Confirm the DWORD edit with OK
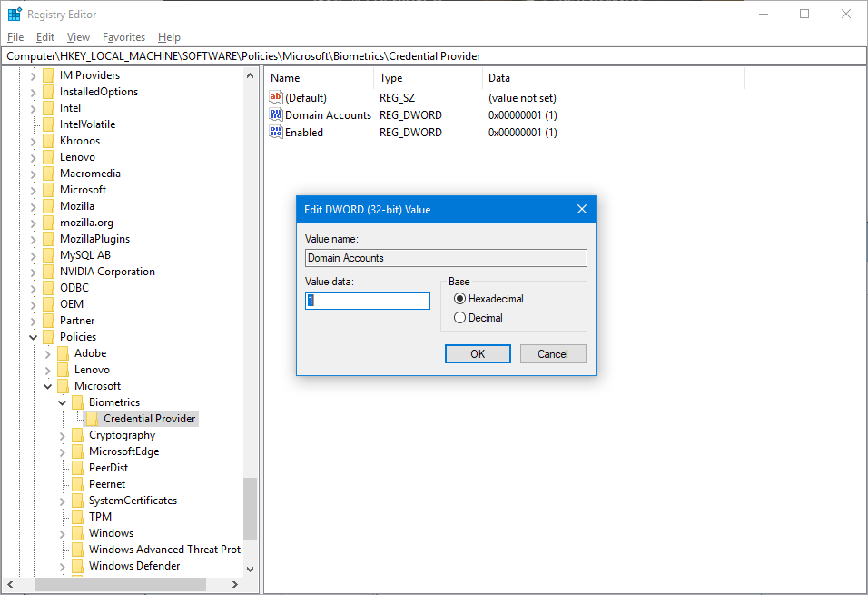This screenshot has height=595, width=868. click(478, 354)
